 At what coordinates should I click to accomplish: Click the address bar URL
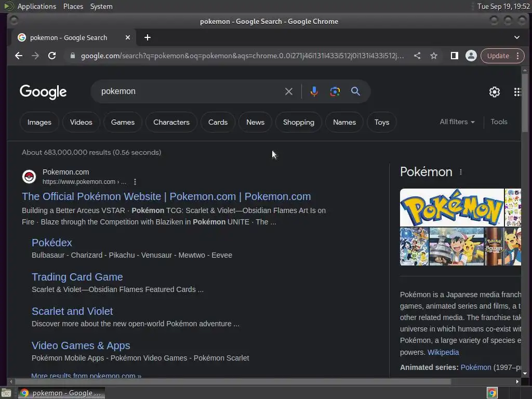point(242,56)
